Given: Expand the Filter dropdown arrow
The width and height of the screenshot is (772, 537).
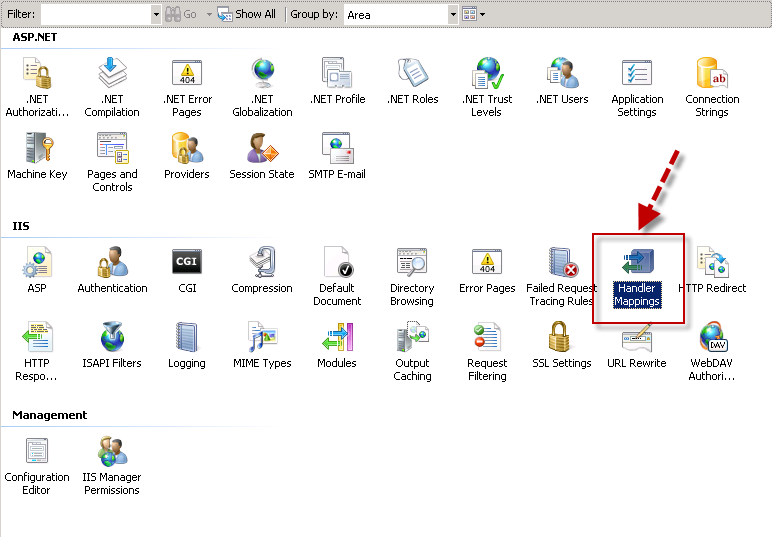Looking at the screenshot, I should tap(156, 14).
